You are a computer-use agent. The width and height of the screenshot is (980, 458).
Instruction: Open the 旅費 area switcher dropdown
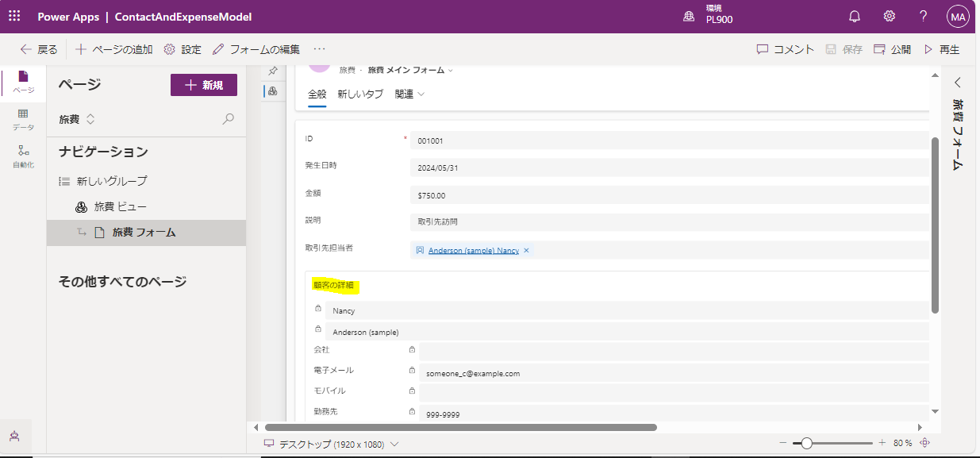pyautogui.click(x=77, y=119)
